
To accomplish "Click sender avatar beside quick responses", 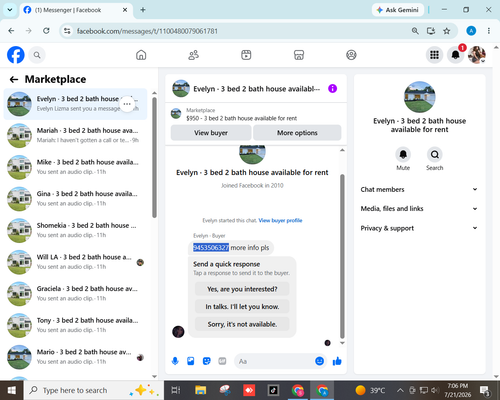I will [x=178, y=332].
